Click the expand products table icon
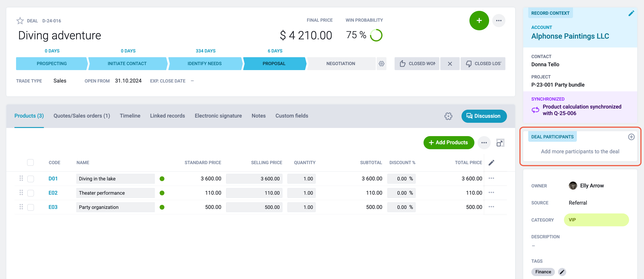644x279 pixels. point(500,143)
